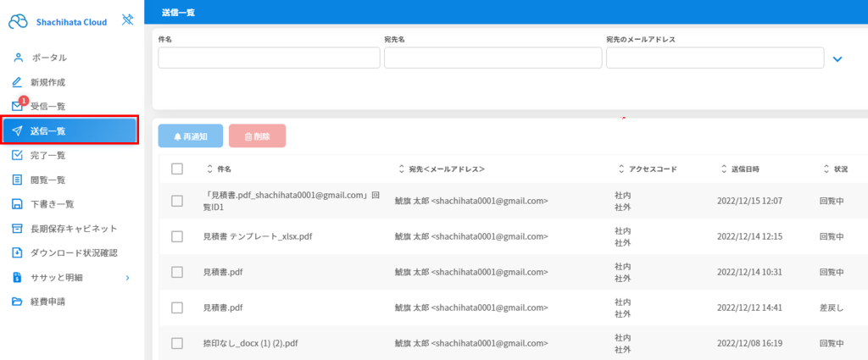Open the ポータル person icon
Screen dimensions: 868x360
(x=18, y=57)
